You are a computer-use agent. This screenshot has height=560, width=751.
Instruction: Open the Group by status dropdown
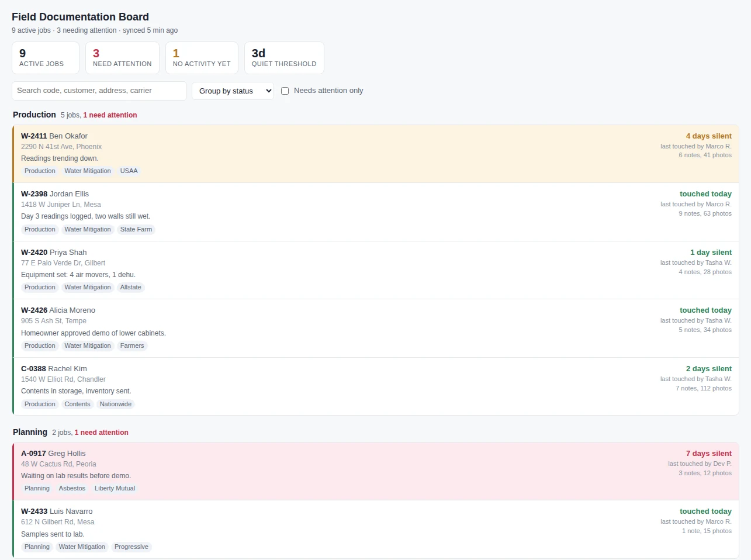point(233,91)
